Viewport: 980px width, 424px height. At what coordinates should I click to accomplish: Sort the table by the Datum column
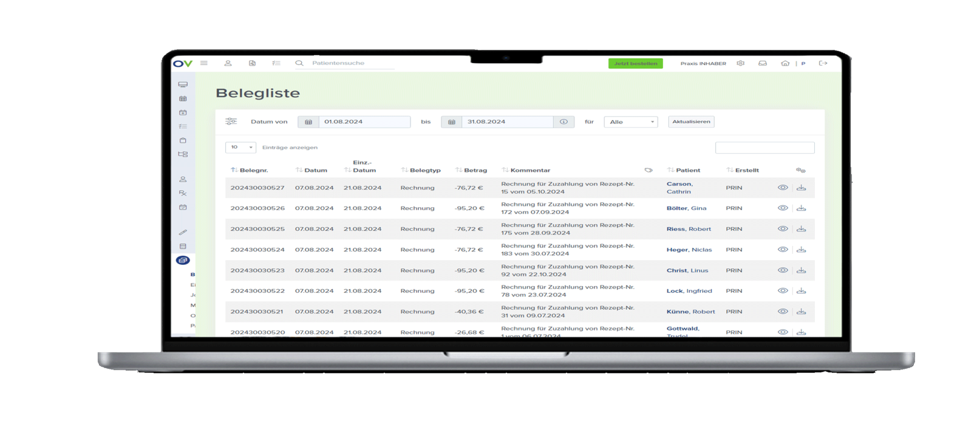(x=311, y=170)
